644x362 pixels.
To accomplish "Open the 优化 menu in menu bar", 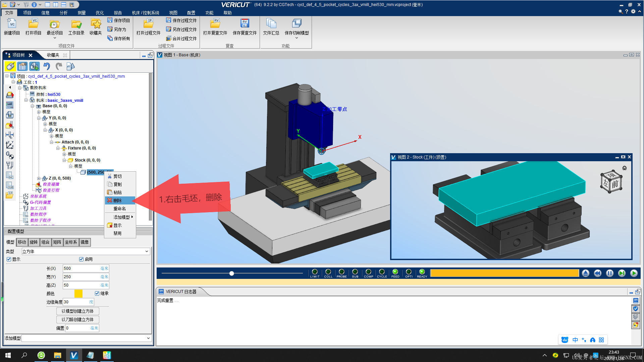I will point(100,13).
